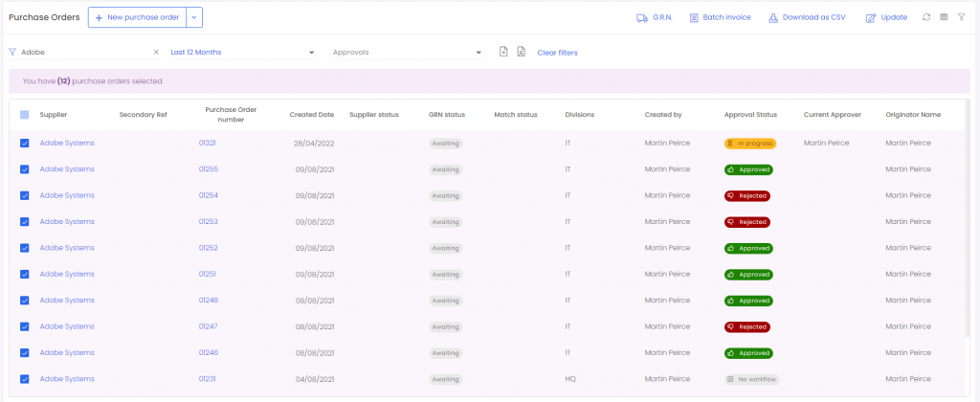This screenshot has height=402, width=980.
Task: Click the New purchase order button
Action: point(138,18)
